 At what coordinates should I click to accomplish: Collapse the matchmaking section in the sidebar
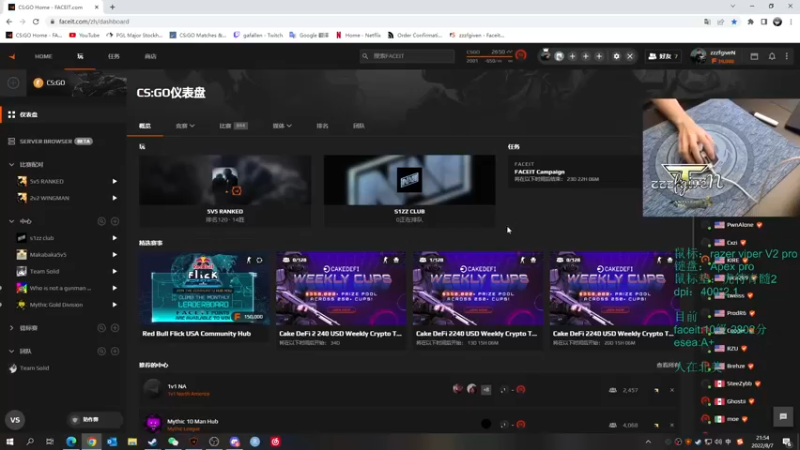[x=11, y=164]
